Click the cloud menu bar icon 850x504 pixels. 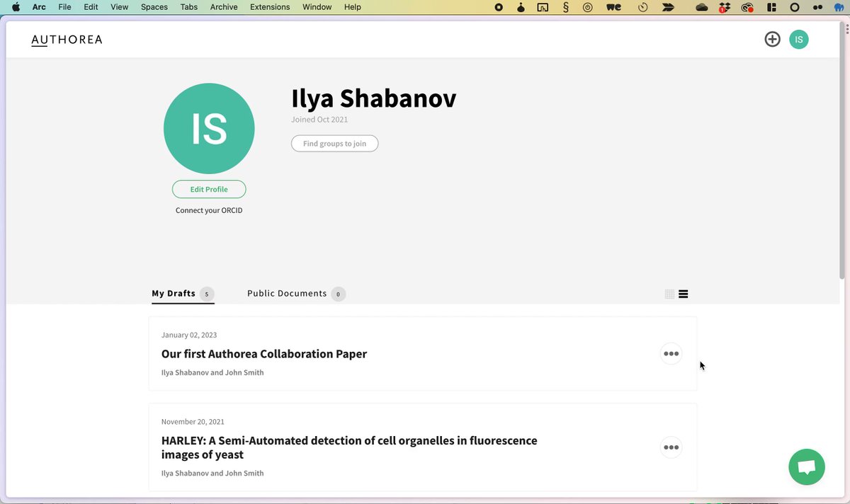click(x=702, y=7)
